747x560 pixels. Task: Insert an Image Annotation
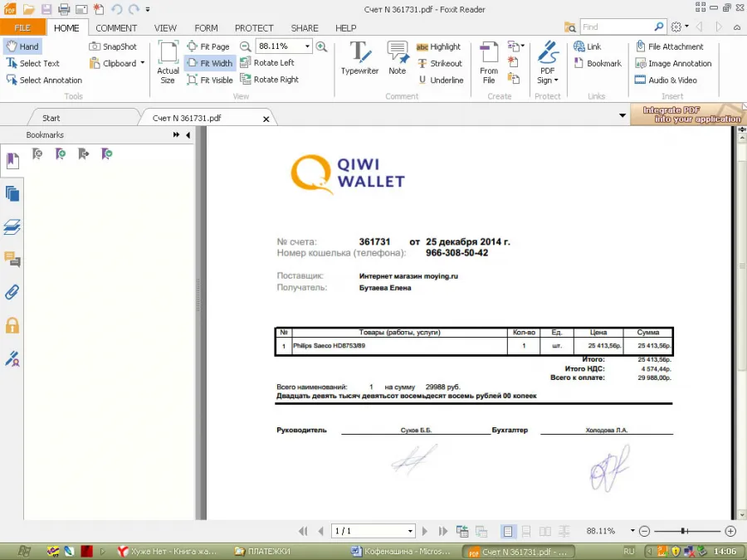(673, 63)
